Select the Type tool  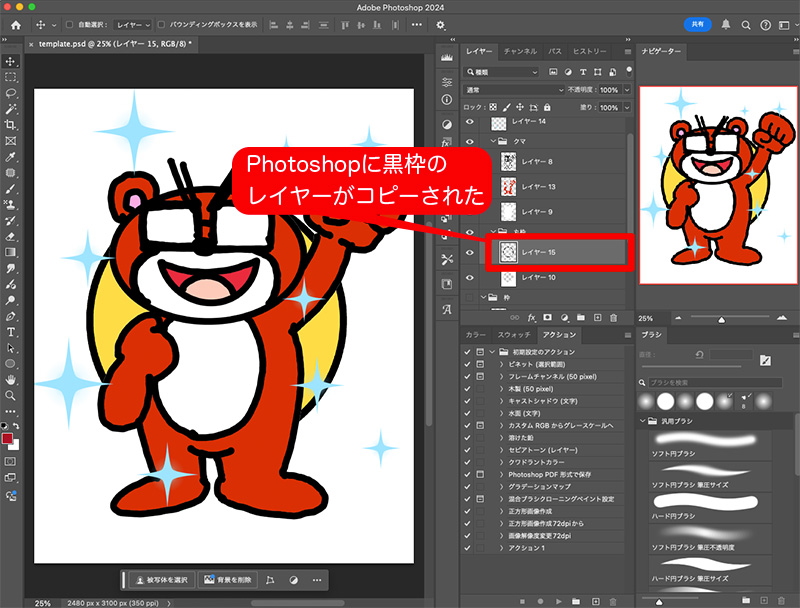click(x=12, y=330)
